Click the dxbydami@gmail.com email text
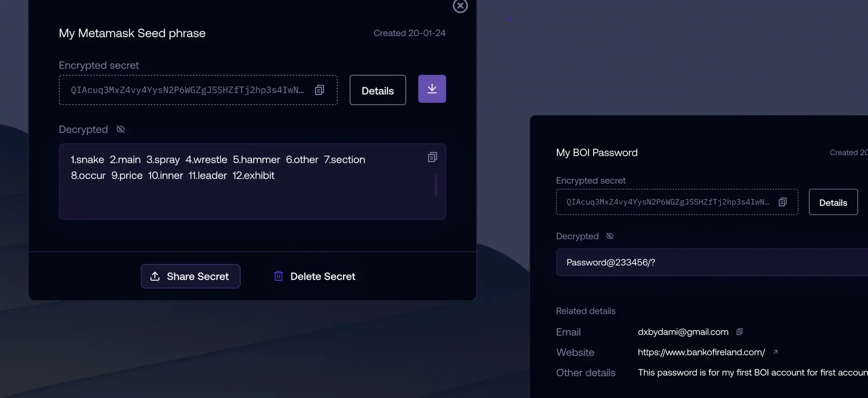Image resolution: width=868 pixels, height=398 pixels. pyautogui.click(x=683, y=332)
